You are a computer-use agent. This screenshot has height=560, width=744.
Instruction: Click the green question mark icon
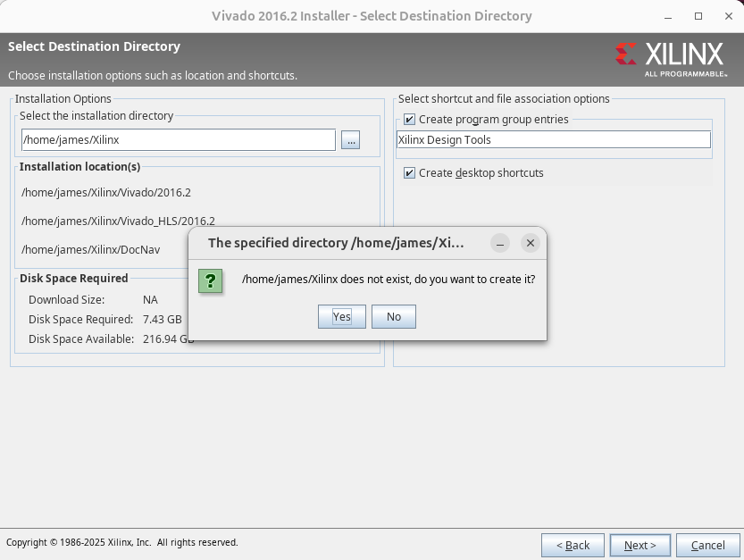(x=211, y=280)
